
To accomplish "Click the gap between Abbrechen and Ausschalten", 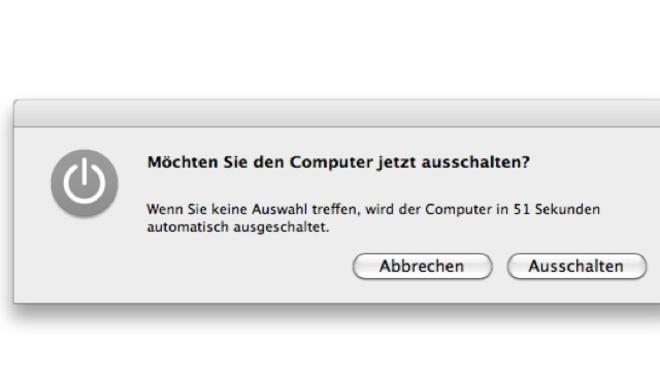I will [x=500, y=266].
